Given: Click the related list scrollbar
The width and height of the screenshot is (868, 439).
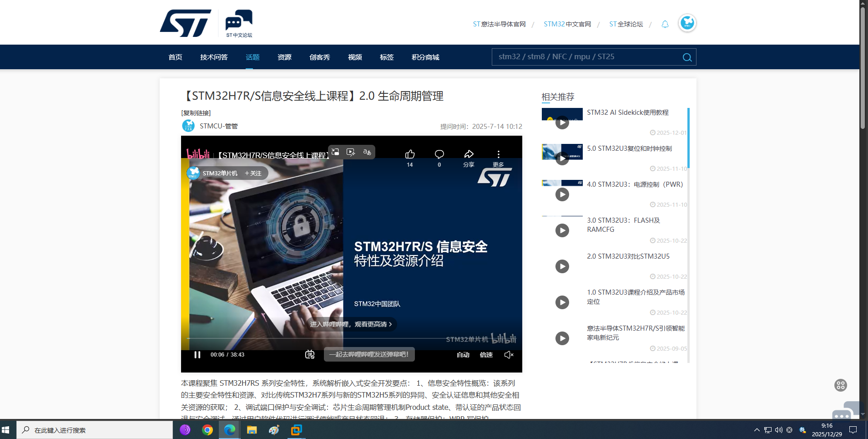Looking at the screenshot, I should pyautogui.click(x=688, y=138).
